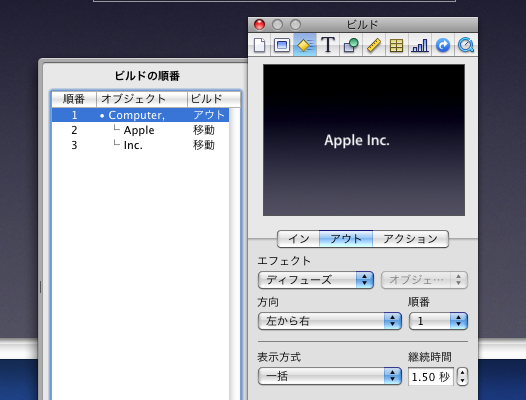Open the ディフューズ effect dropdown
This screenshot has height=400, width=526.
316,280
